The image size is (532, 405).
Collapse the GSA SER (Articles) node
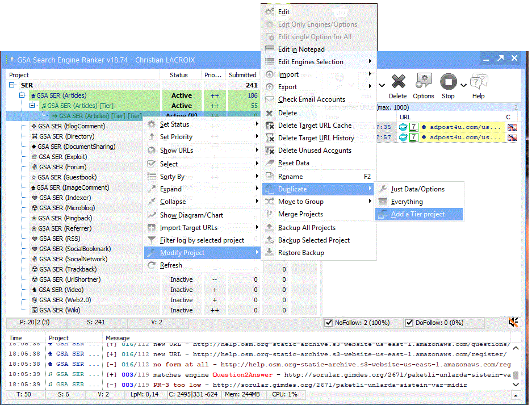point(23,95)
